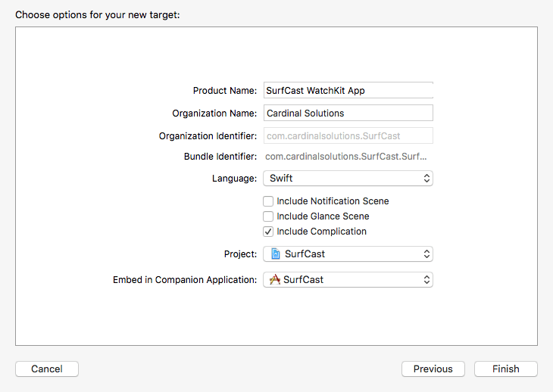The width and height of the screenshot is (553, 392).
Task: Click chevron arrows on the Project selector
Action: [x=426, y=254]
